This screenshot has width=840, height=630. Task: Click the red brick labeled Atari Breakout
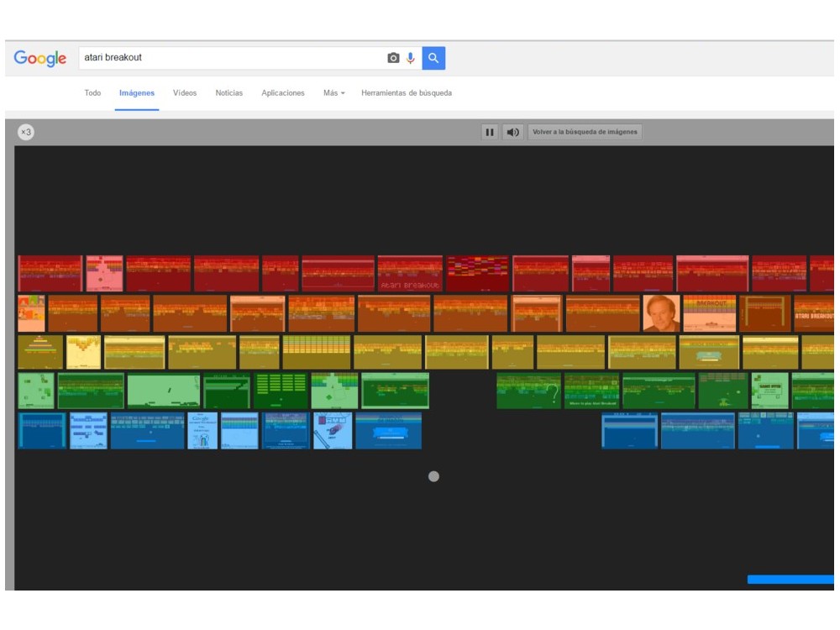tap(410, 274)
